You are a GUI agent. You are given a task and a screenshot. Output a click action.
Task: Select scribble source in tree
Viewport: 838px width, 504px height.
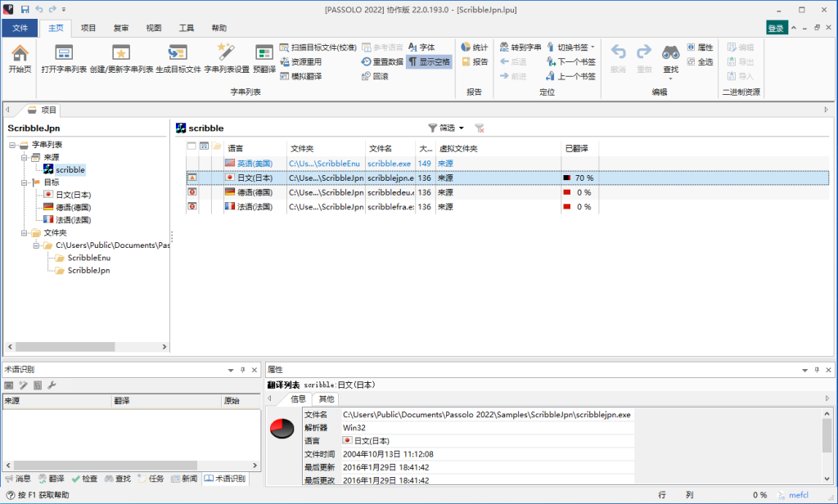(70, 170)
